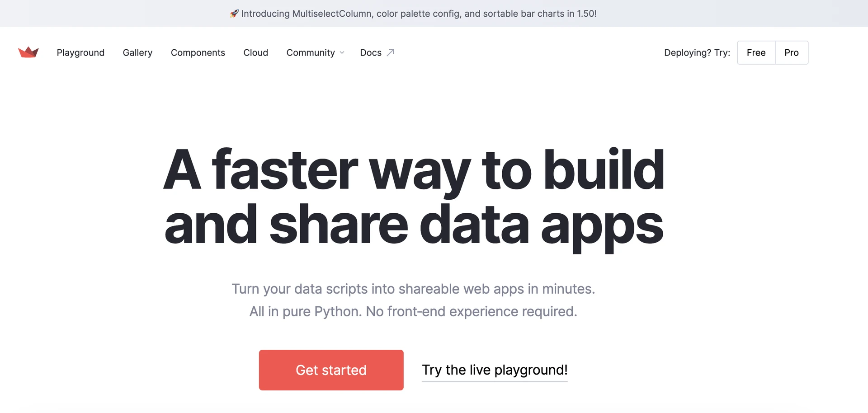Choose the Pro deployment option
Screen dimensions: 868x413
pos(791,53)
